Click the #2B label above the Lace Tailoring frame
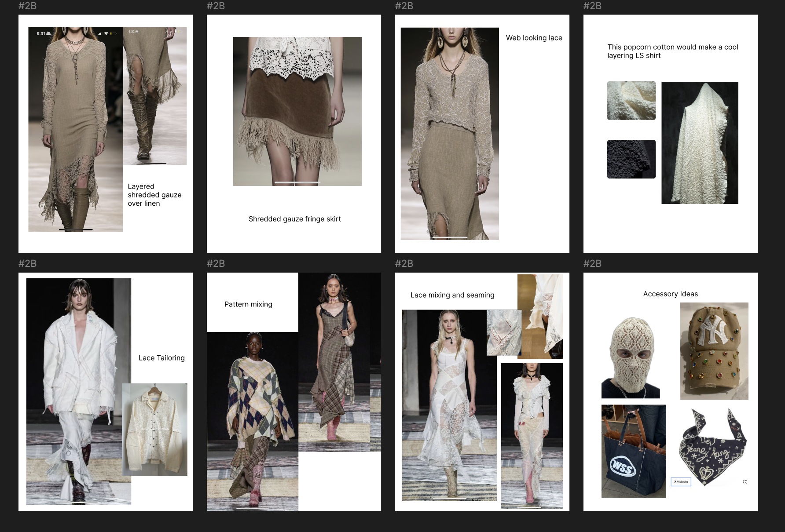Image resolution: width=785 pixels, height=532 pixels. click(x=27, y=263)
